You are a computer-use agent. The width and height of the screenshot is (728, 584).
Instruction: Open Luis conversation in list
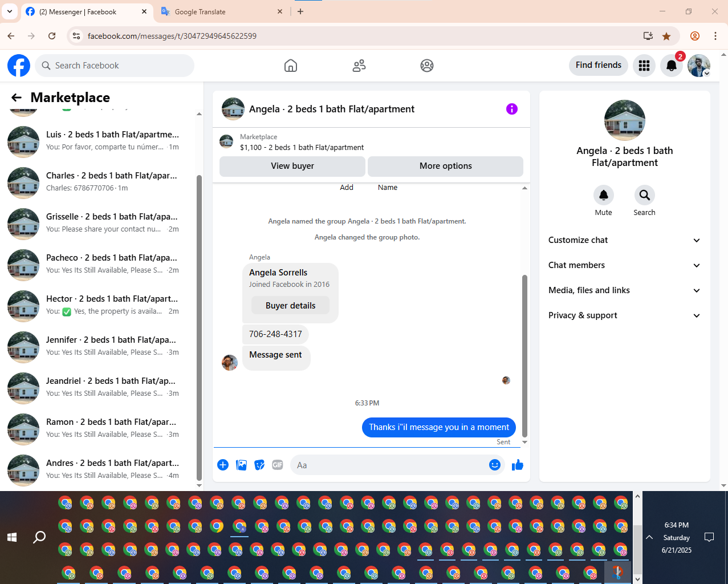[x=100, y=141]
